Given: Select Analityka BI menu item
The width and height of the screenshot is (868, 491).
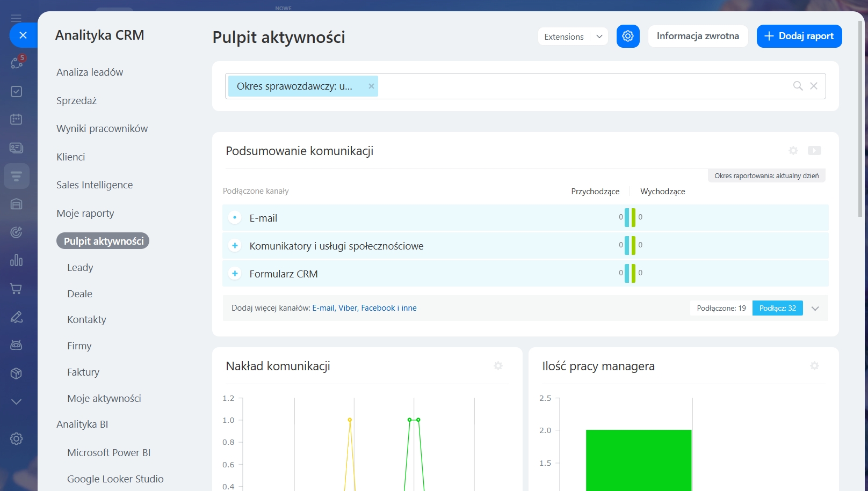Looking at the screenshot, I should pos(82,424).
